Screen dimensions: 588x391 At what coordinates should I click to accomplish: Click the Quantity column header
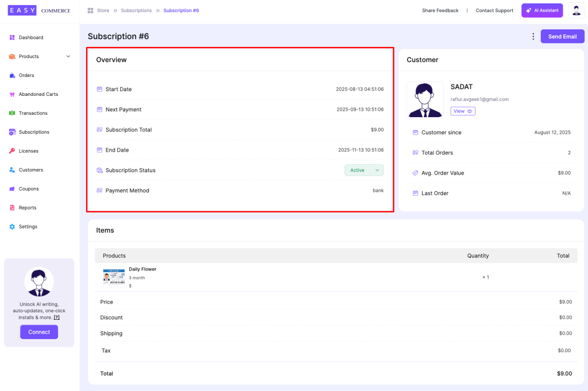point(478,255)
